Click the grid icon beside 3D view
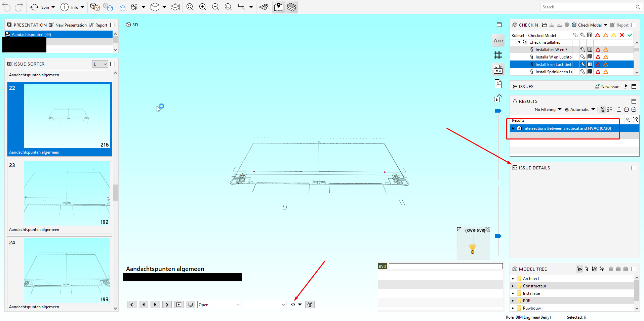644x321 pixels. click(498, 55)
